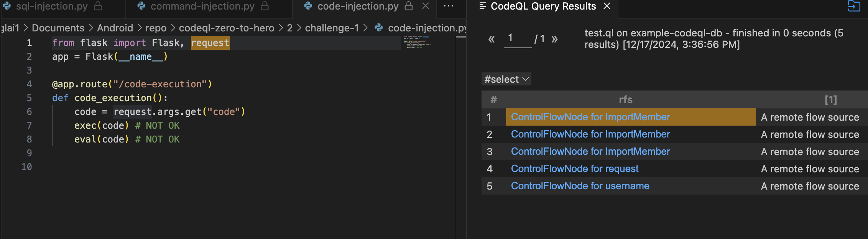Click the lock icon on sql-injection.py tab
This screenshot has height=239, width=868.
click(x=98, y=6)
